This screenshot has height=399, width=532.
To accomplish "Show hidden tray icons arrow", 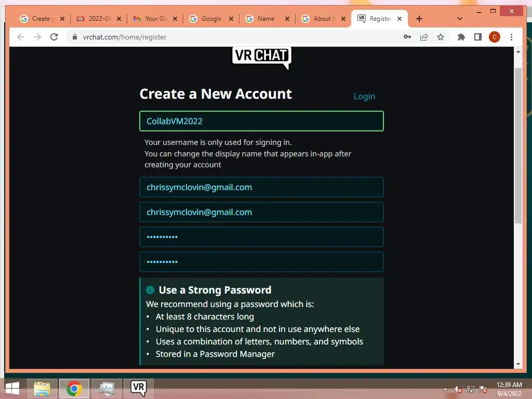I will coord(445,389).
